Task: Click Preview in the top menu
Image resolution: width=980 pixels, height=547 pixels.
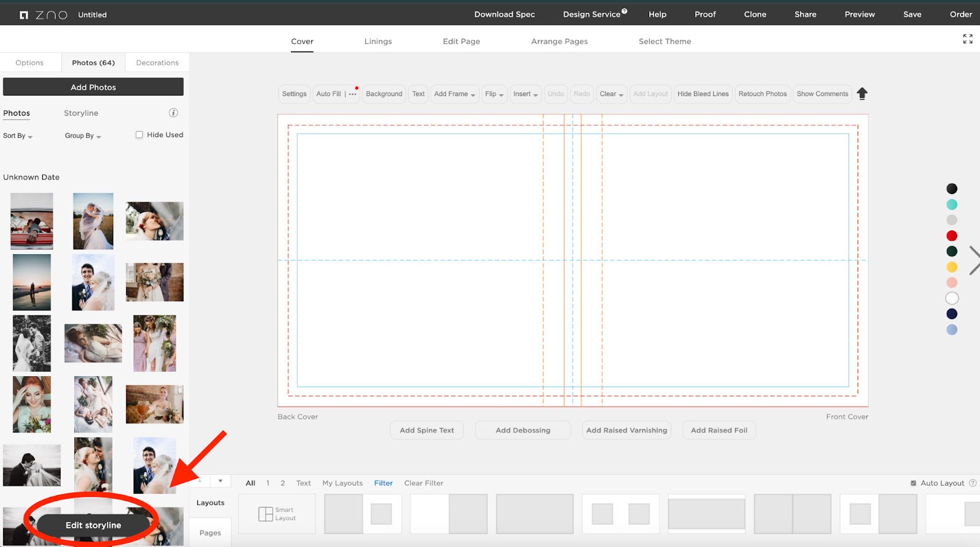Action: [860, 14]
